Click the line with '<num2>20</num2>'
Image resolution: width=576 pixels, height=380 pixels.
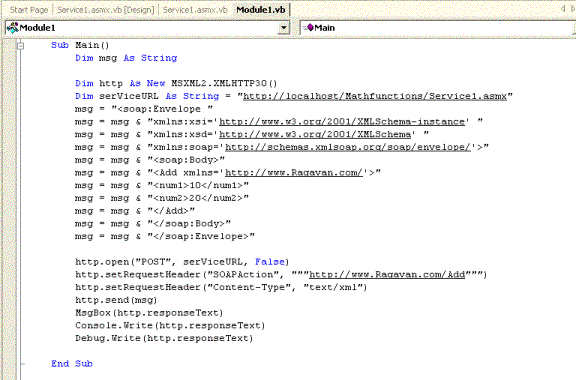click(x=162, y=198)
